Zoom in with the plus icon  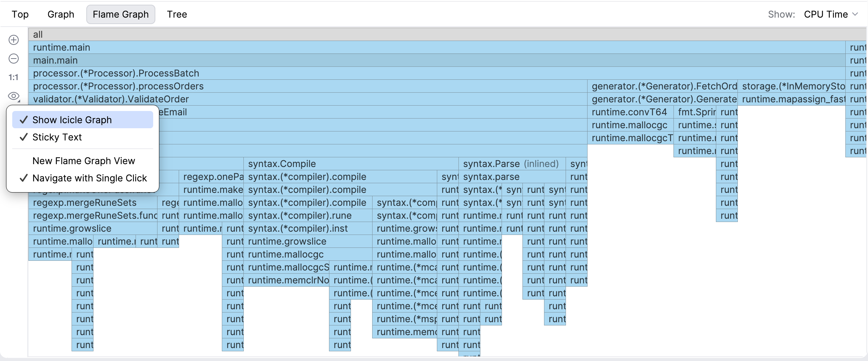pos(14,40)
